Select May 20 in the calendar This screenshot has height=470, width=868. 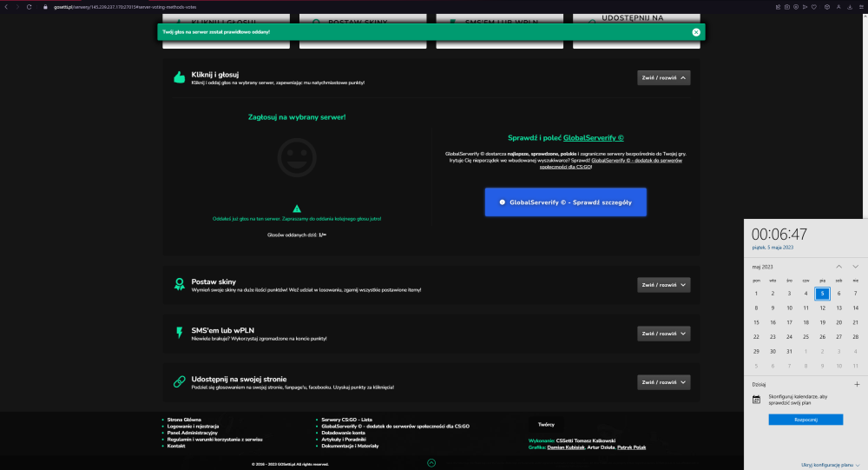coord(838,322)
